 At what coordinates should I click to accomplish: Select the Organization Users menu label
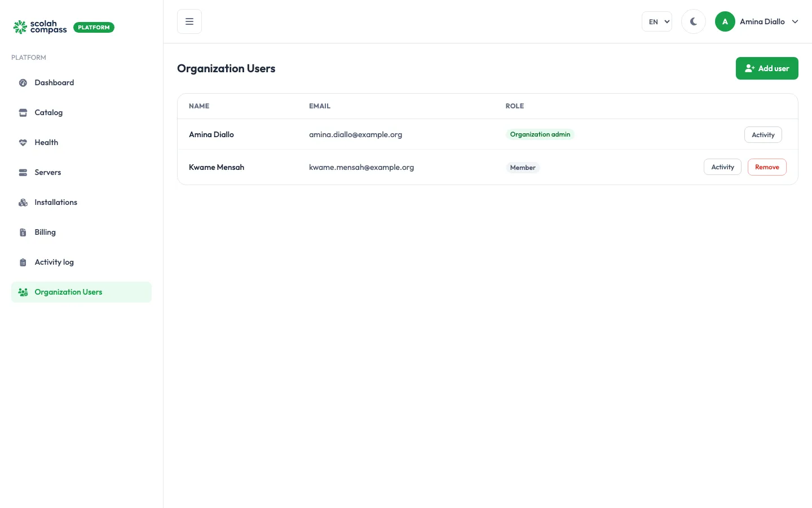coord(68,292)
